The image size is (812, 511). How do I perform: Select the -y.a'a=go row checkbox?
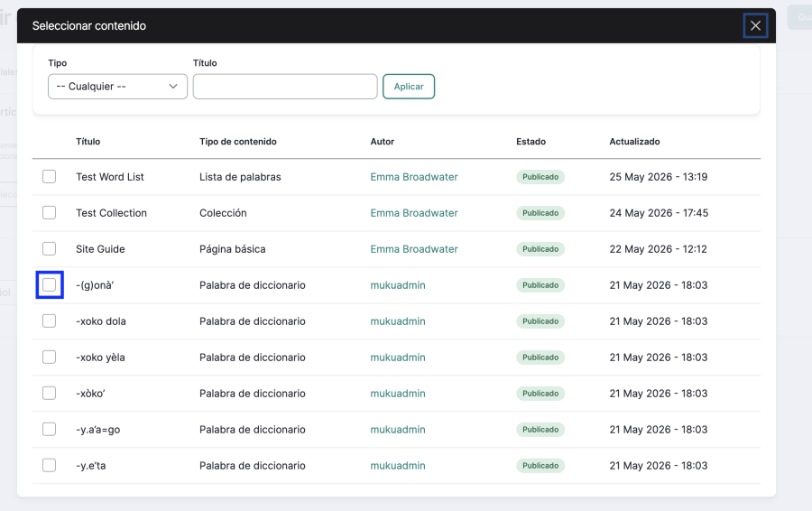[50, 430]
